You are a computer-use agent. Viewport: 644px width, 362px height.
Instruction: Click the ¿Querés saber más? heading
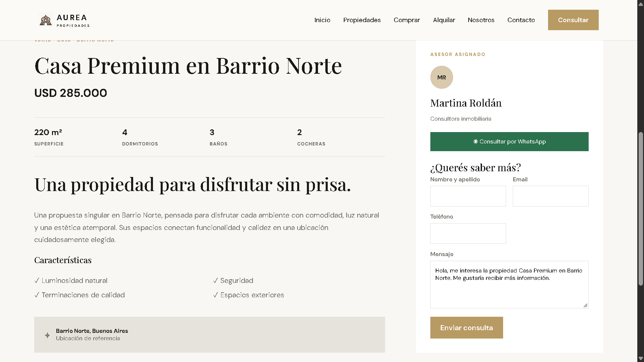(x=475, y=167)
